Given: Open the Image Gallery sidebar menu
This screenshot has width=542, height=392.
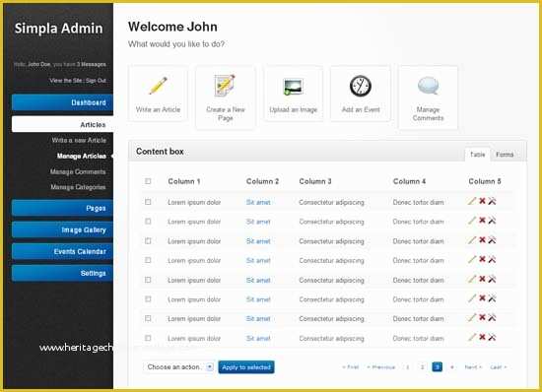Looking at the screenshot, I should tap(62, 229).
